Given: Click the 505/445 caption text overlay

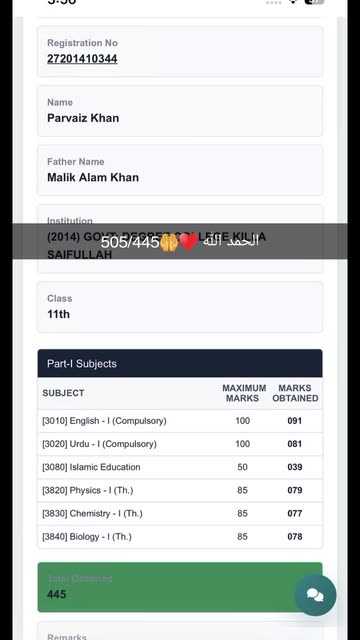Looking at the screenshot, I should tap(130, 242).
